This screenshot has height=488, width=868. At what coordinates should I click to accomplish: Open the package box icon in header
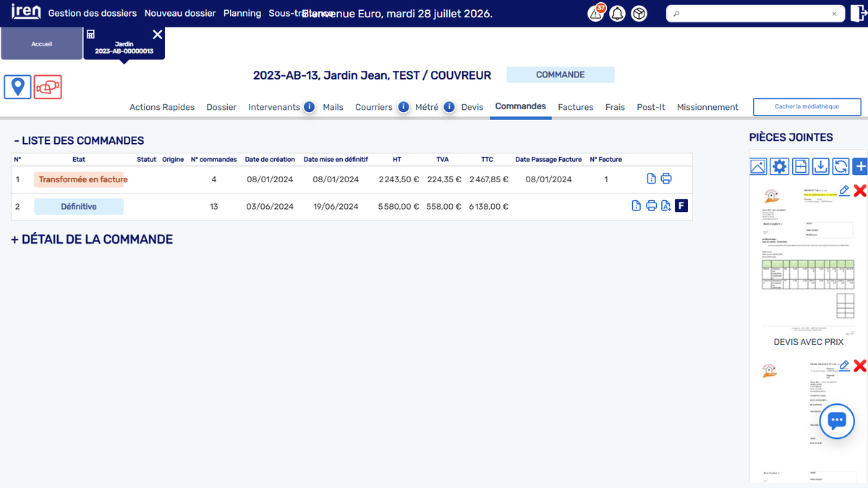tap(639, 14)
